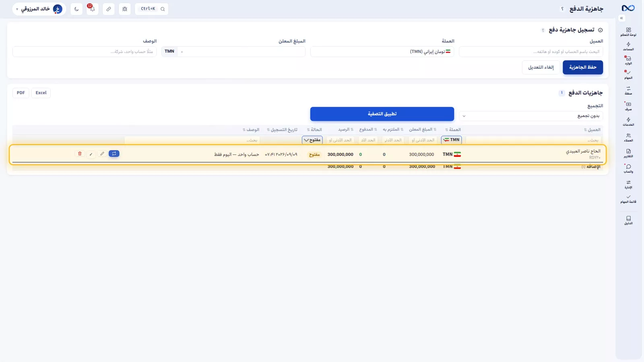Viewport: 644px width, 362px height.
Task: Click جاهزيات الدفع count badge
Action: (x=562, y=93)
